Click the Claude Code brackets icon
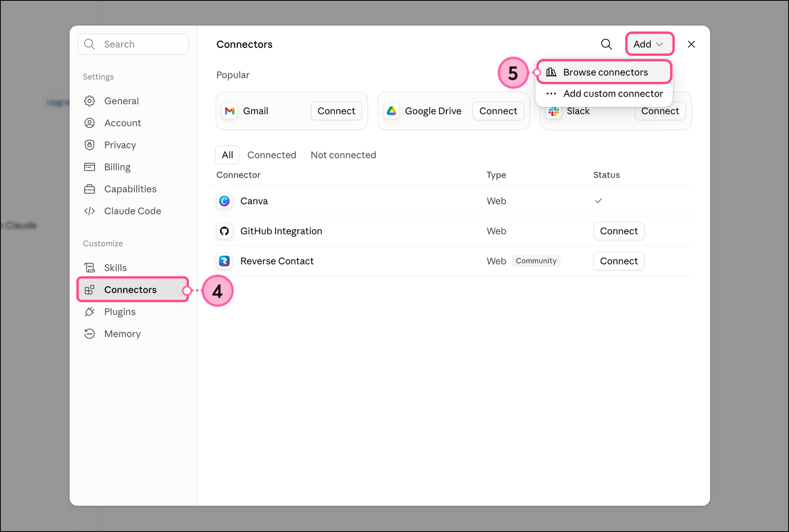This screenshot has height=532, width=789. pyautogui.click(x=89, y=211)
